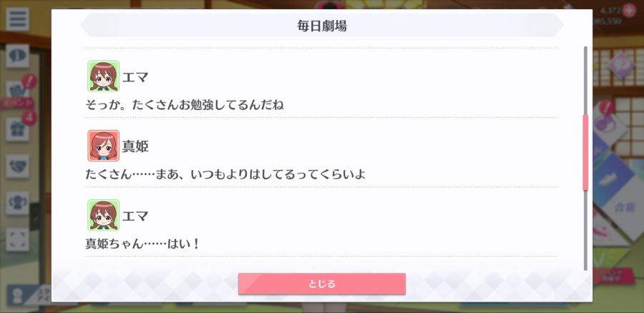Tap the first エマ avatar thumbnail
Image resolution: width=644 pixels, height=313 pixels.
[x=104, y=76]
